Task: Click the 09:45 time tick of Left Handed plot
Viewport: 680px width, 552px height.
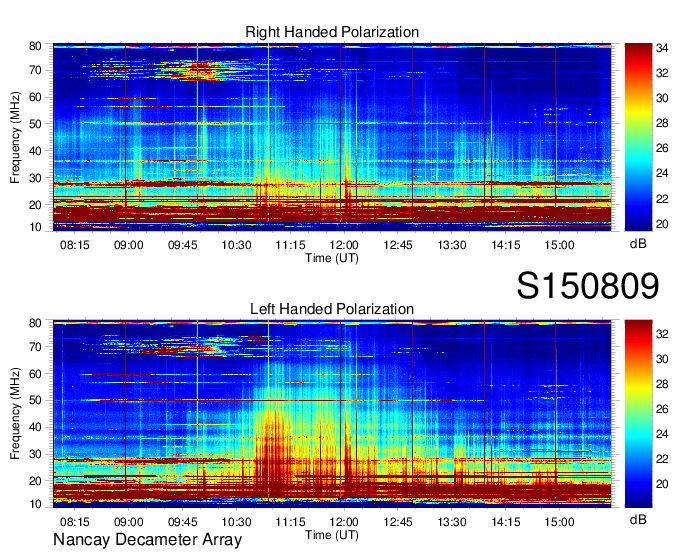Action: [x=183, y=522]
